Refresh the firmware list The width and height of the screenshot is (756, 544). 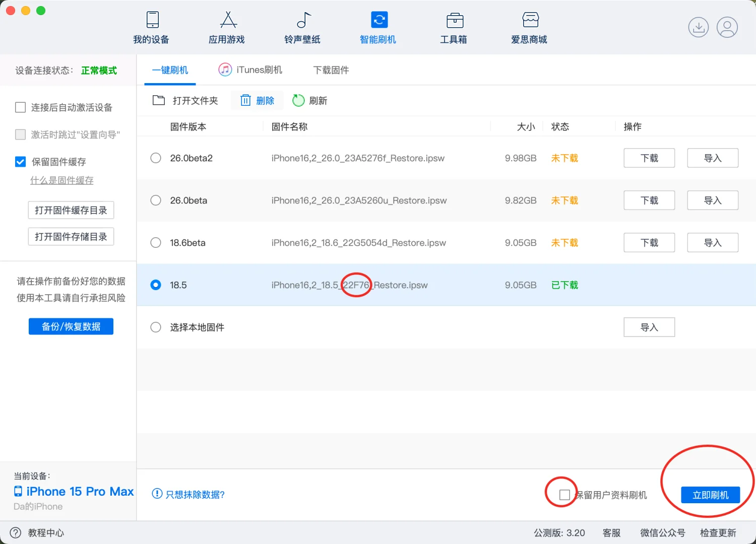[x=309, y=100]
